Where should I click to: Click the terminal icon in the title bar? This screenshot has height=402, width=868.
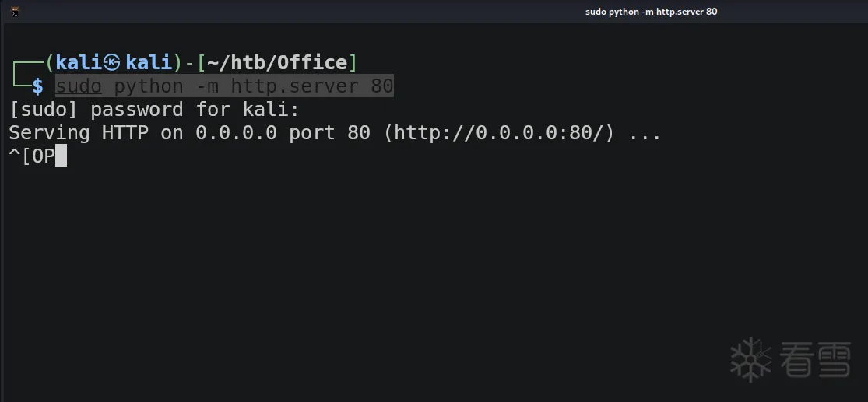(x=15, y=12)
